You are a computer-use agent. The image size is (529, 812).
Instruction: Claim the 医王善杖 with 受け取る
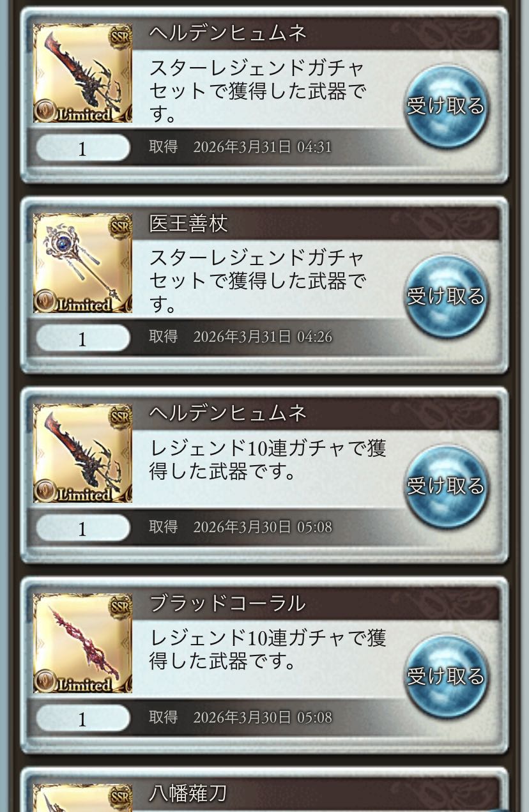click(446, 296)
